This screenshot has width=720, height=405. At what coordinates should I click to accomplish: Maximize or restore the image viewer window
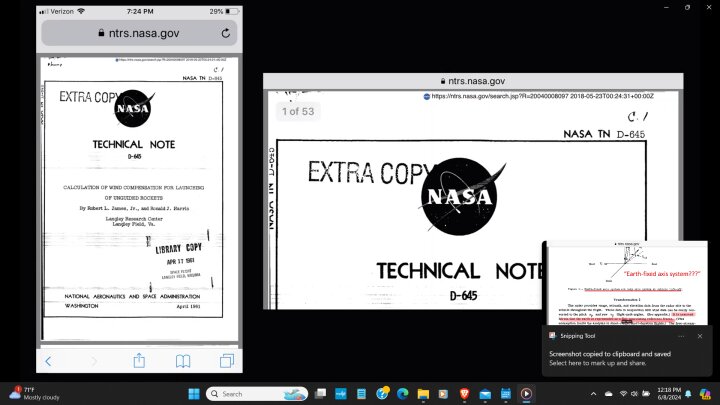[x=687, y=7]
